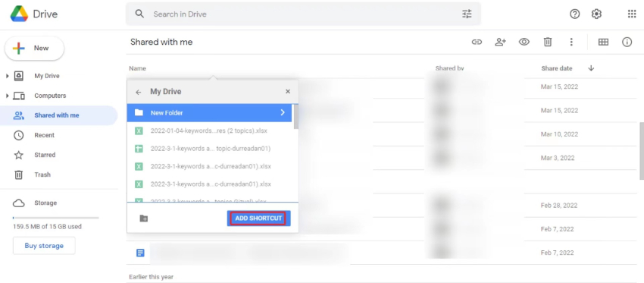
Task: Show the details info panel
Action: [627, 42]
